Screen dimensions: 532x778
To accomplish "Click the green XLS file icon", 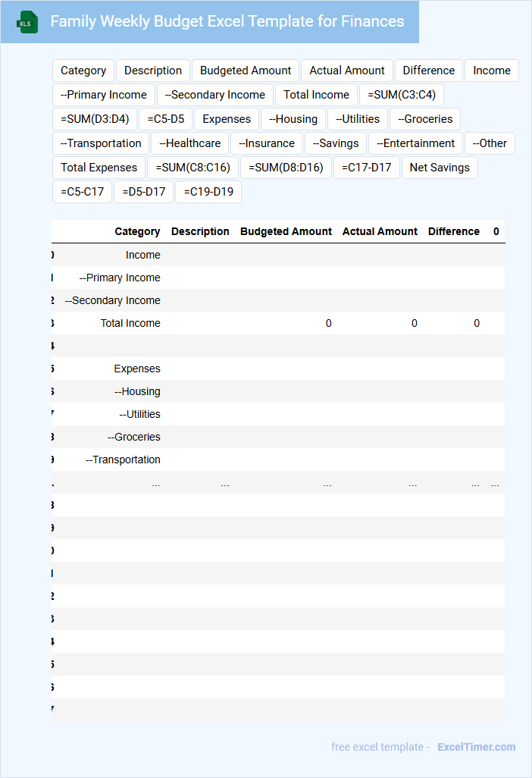I will [27, 22].
